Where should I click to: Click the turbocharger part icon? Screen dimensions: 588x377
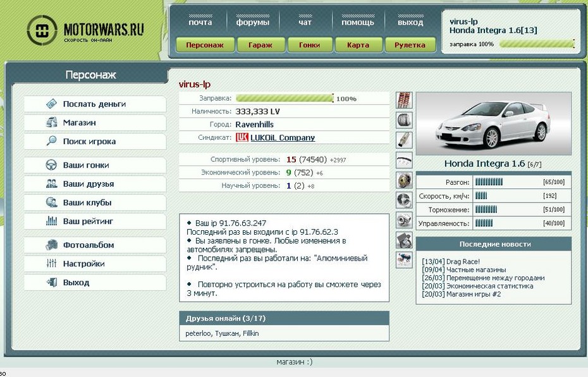coord(404,220)
